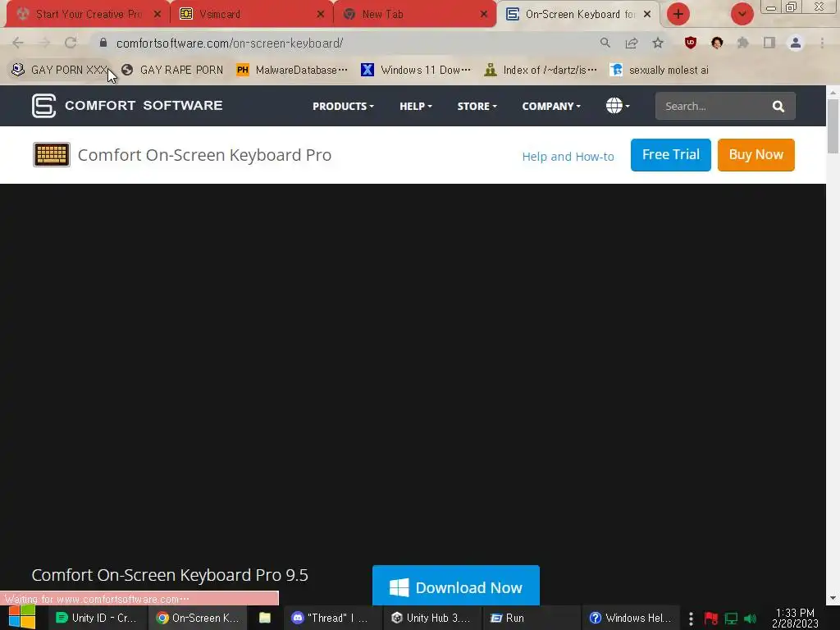Close the New Tab tab
Image resolution: width=840 pixels, height=630 pixels.
click(x=484, y=15)
